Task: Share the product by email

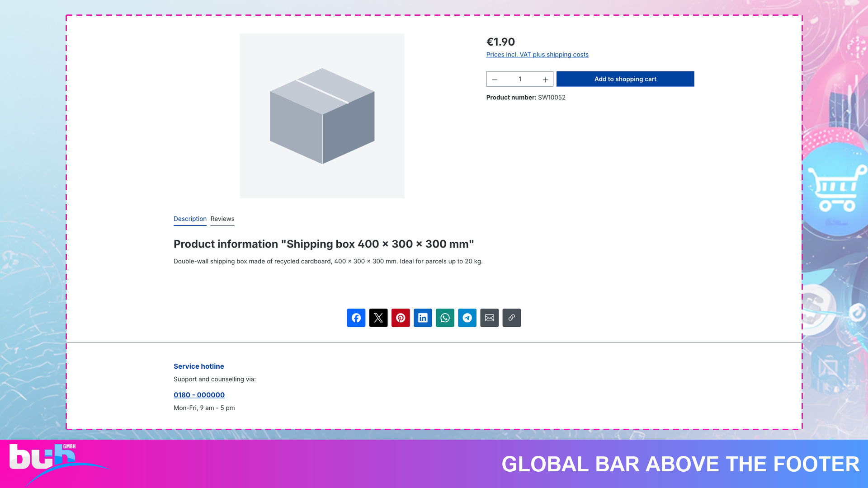Action: tap(489, 318)
